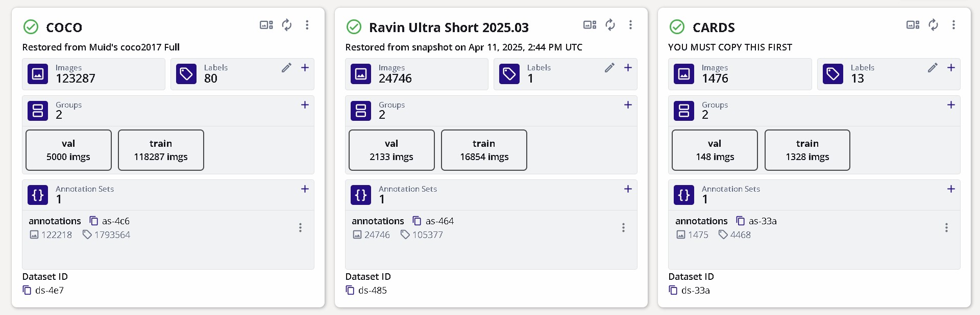Viewport: 980px width, 315px height.
Task: Open COCO dataset three-dot menu
Action: pyautogui.click(x=307, y=24)
